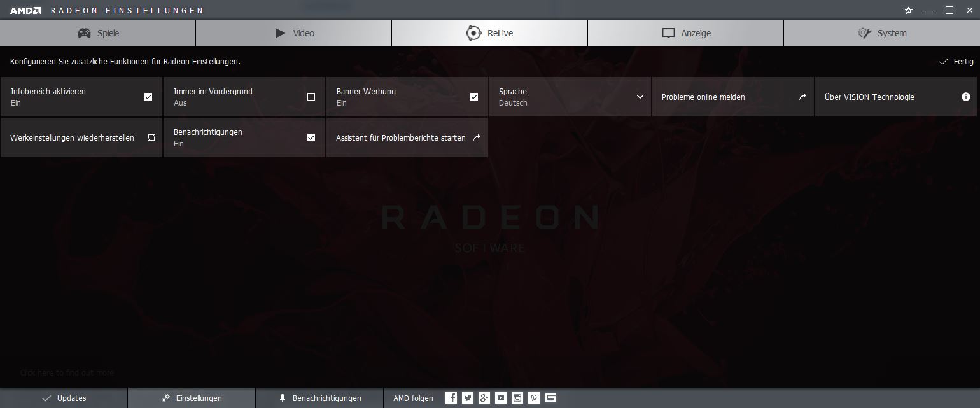Open Benachrichtigungen in the bottom bar
This screenshot has width=980, height=408.
click(x=319, y=398)
